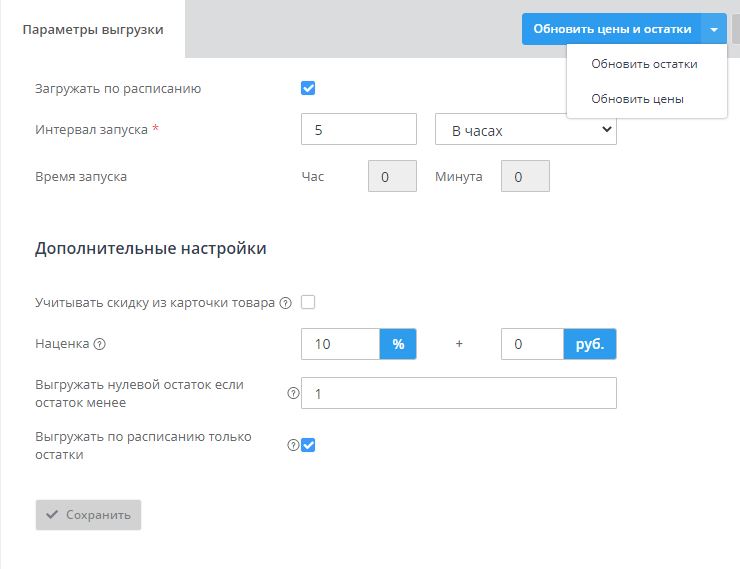Focus the Интервал запуска input field
The width and height of the screenshot is (740, 569).
358,130
